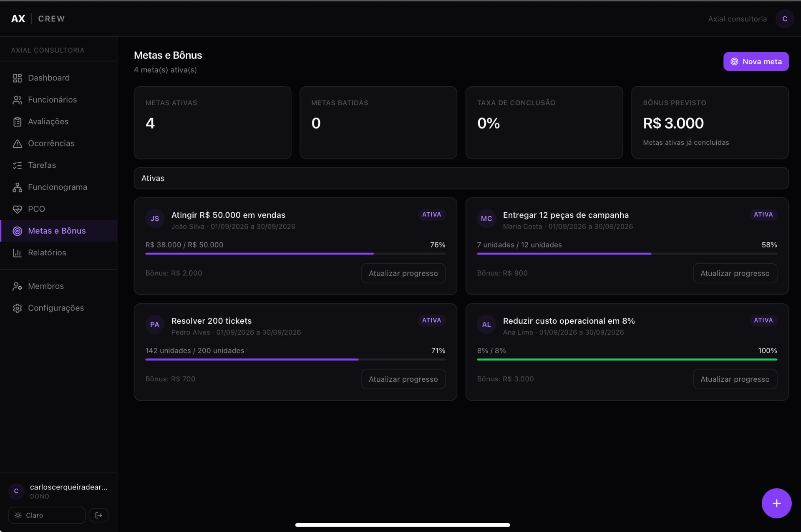Click the Taxa de Conclusão 0% card
The width and height of the screenshot is (801, 532).
544,123
